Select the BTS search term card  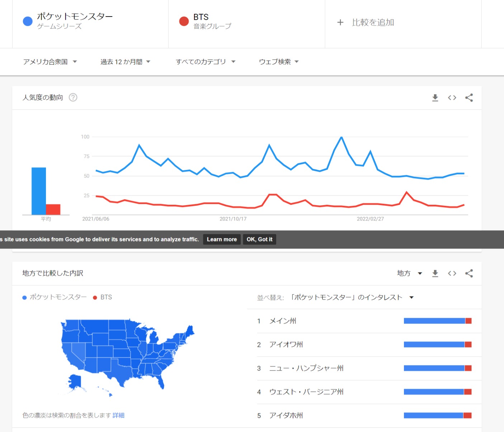247,22
